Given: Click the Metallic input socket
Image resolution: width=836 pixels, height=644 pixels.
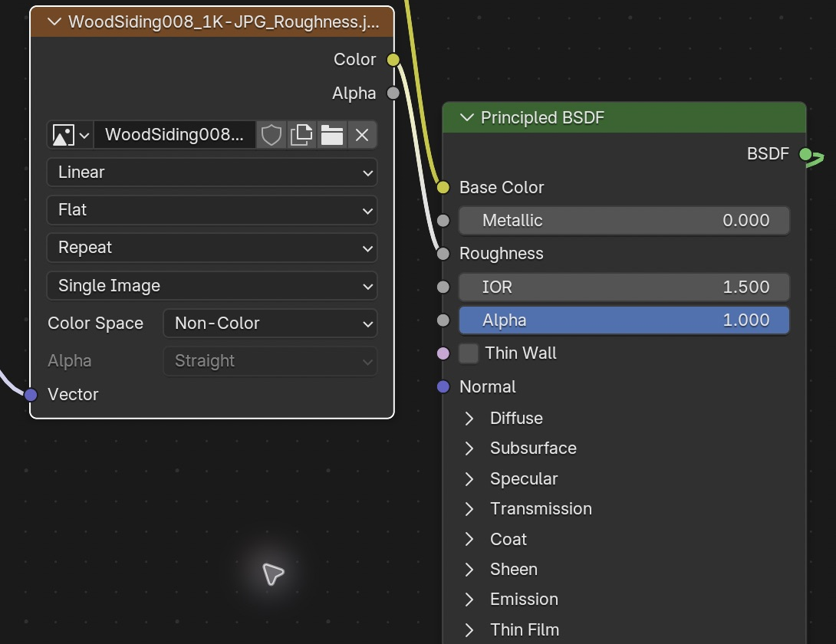Looking at the screenshot, I should [443, 221].
